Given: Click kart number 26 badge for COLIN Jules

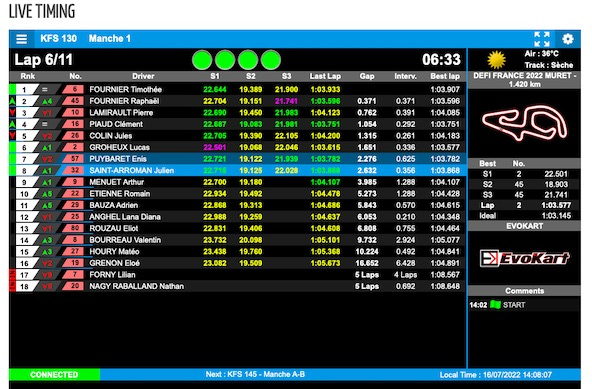Looking at the screenshot, I should 73,136.
